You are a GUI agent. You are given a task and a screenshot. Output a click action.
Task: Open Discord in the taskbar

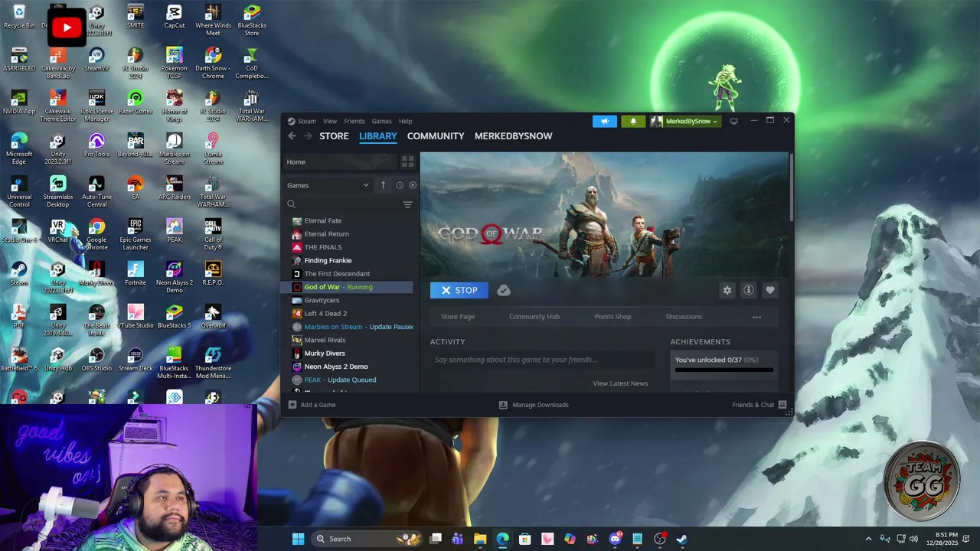(x=615, y=539)
